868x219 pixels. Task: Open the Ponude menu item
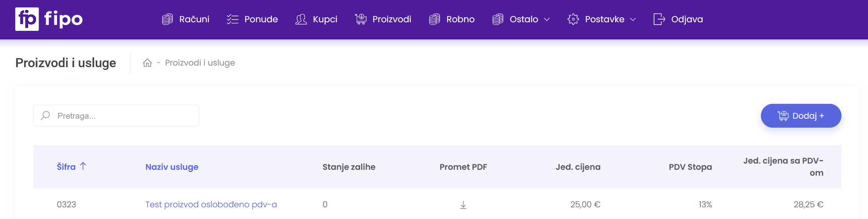pyautogui.click(x=261, y=19)
